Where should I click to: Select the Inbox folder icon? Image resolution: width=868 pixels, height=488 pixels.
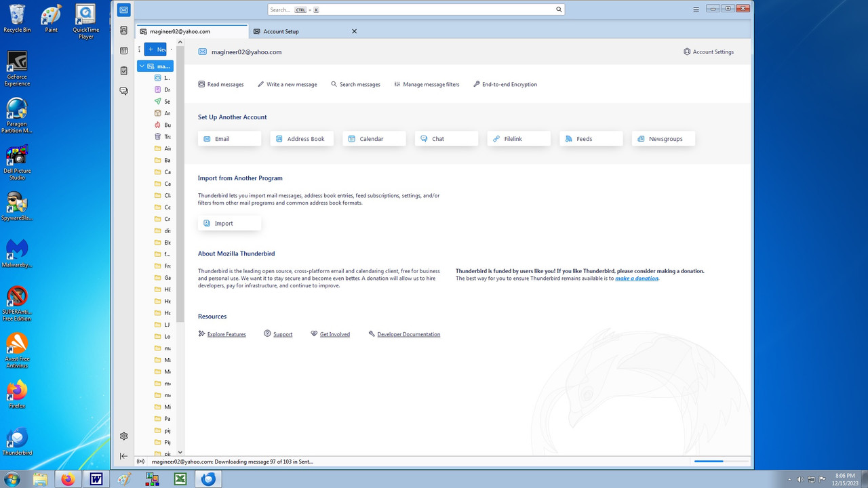158,78
